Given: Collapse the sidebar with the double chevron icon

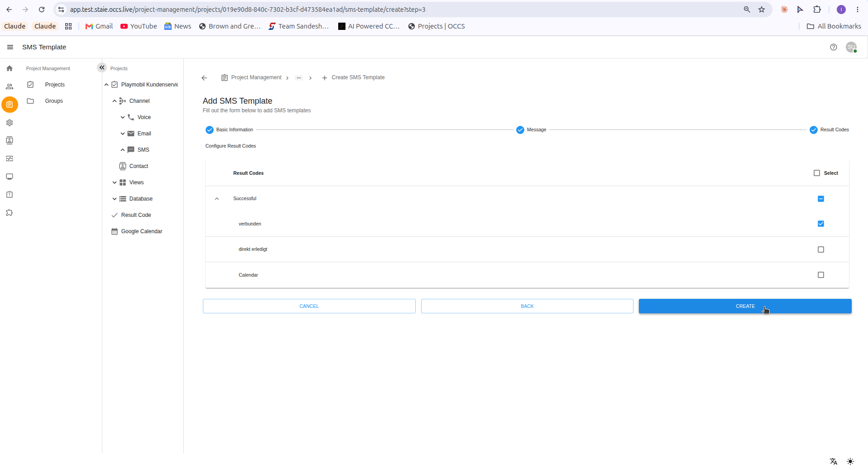Looking at the screenshot, I should (102, 67).
